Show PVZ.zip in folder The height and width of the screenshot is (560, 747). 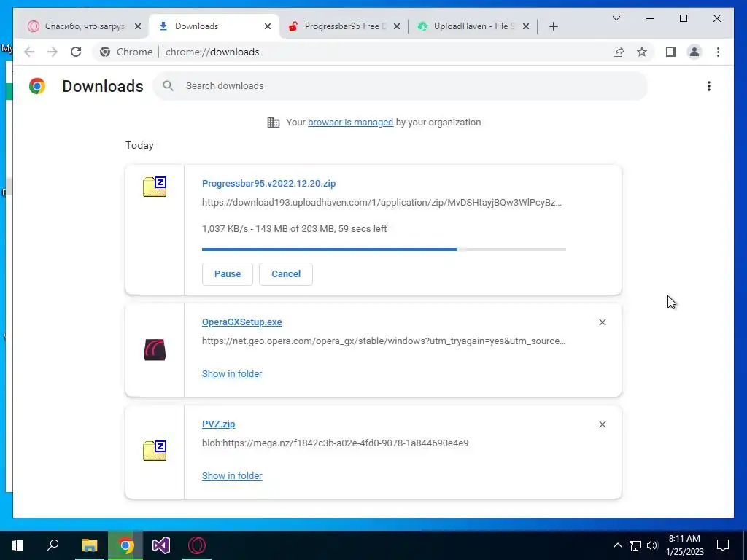[232, 475]
